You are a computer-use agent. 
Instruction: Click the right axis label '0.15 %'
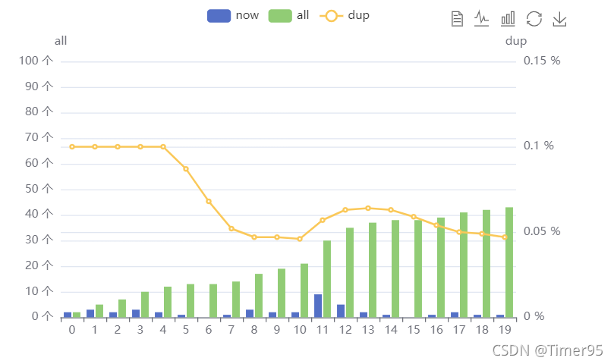tap(542, 61)
